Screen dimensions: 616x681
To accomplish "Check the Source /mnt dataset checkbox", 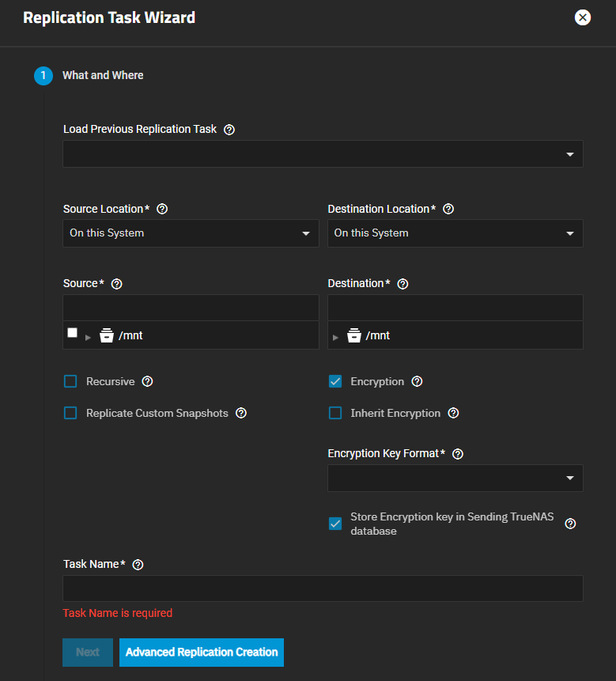I will [73, 333].
